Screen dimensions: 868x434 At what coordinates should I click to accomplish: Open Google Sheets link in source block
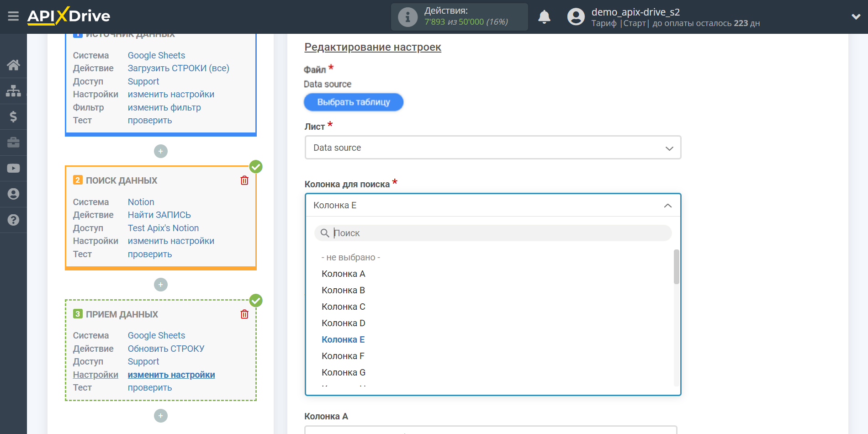pyautogui.click(x=156, y=55)
